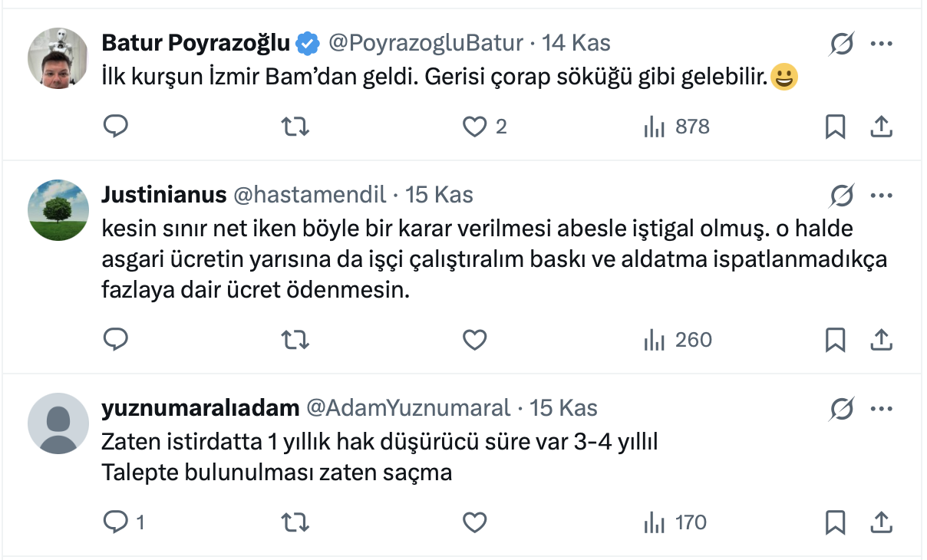Open more options on Batur Poyrazoğlu's tweet
The image size is (927, 560).
coord(882,44)
